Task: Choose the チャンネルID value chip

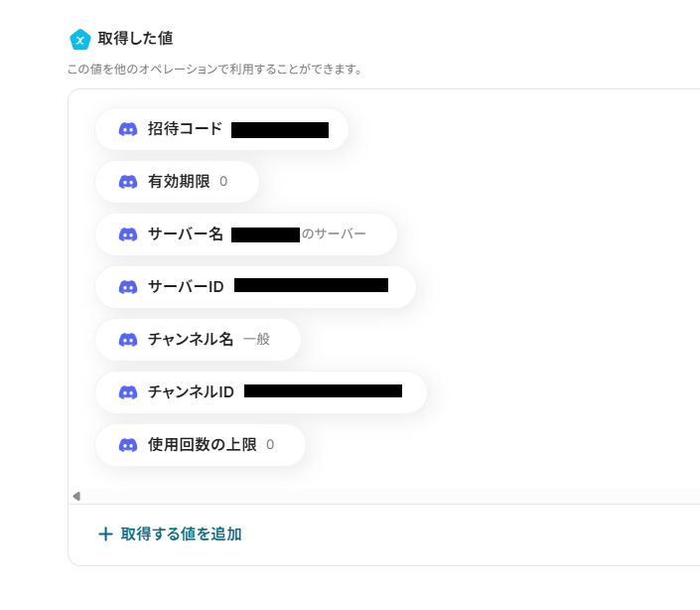Action: pos(261,392)
